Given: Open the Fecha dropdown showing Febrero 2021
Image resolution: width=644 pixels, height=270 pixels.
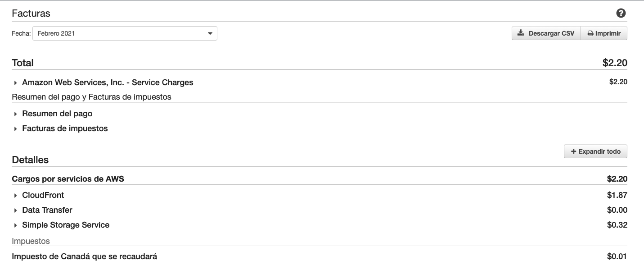Looking at the screenshot, I should click(125, 33).
